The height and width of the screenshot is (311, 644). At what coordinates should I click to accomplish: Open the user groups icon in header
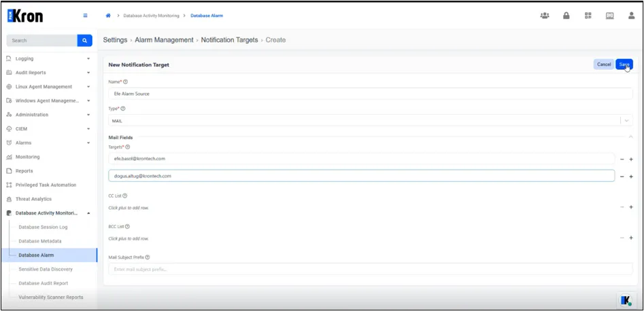(x=545, y=16)
